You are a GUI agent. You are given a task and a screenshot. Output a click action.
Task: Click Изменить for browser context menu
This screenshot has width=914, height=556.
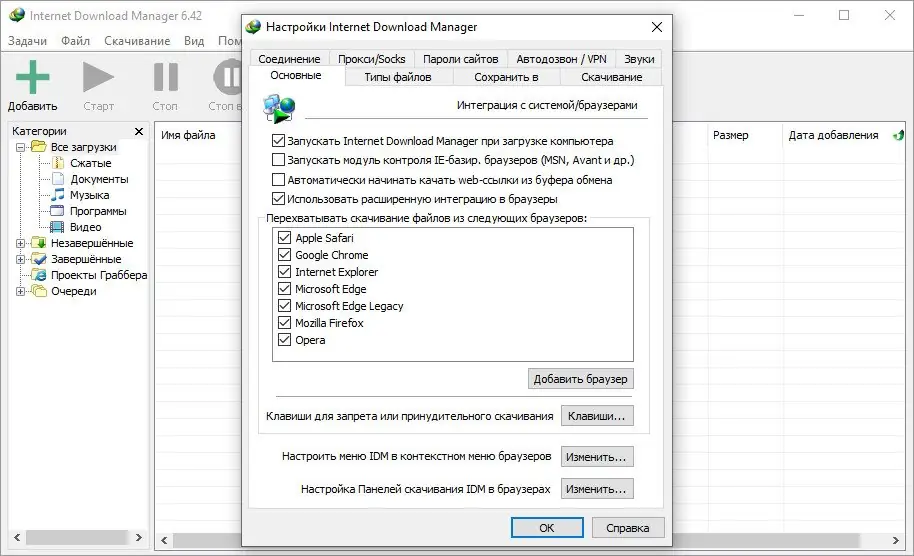[597, 457]
